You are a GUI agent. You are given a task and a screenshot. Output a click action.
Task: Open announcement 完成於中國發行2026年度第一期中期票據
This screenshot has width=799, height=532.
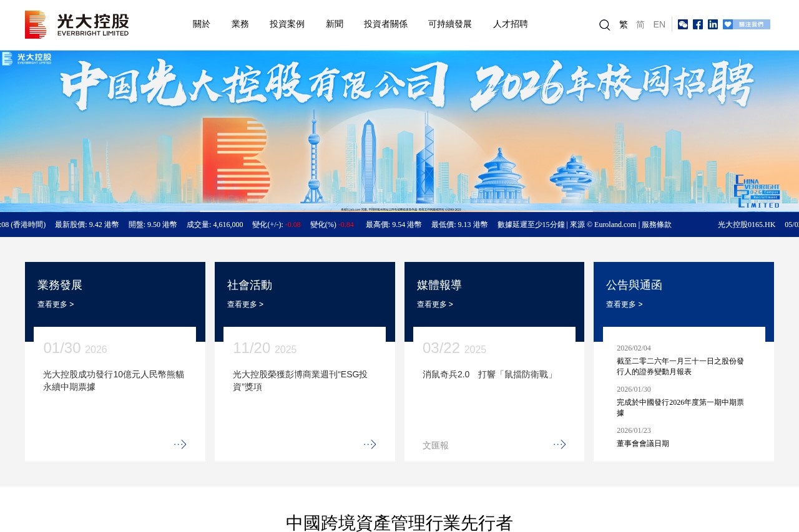(680, 407)
